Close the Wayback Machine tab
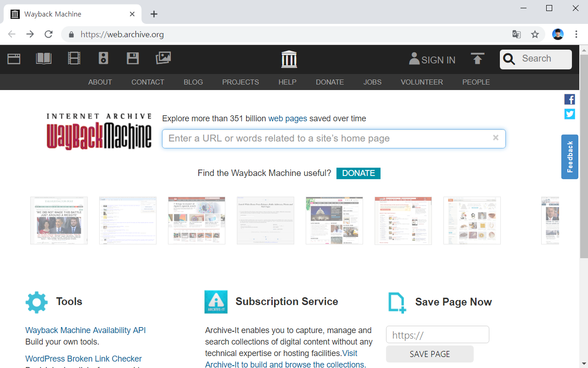Viewport: 588px width, 368px height. (132, 14)
